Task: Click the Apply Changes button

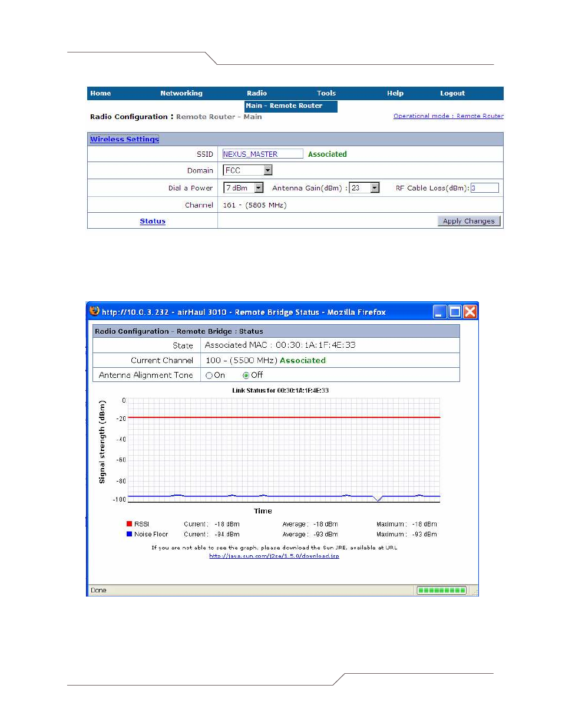Action: coord(469,221)
